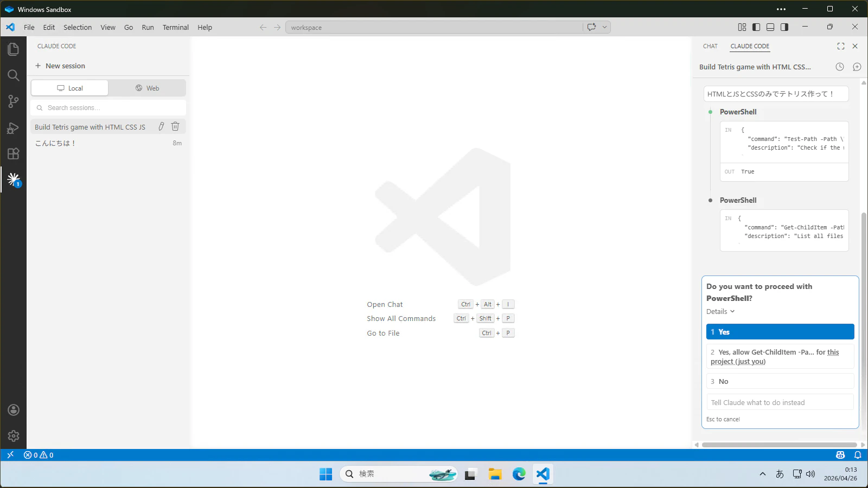Open the Manage gear icon

tap(14, 436)
